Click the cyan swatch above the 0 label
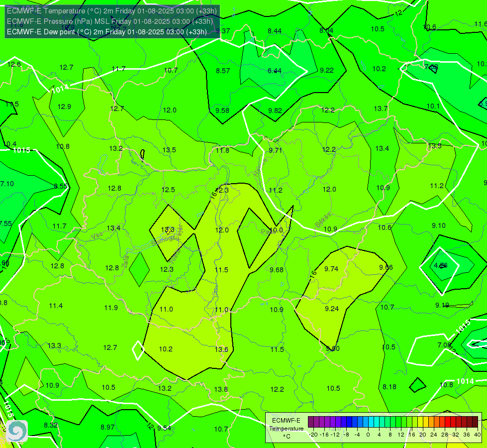 tap(371, 422)
